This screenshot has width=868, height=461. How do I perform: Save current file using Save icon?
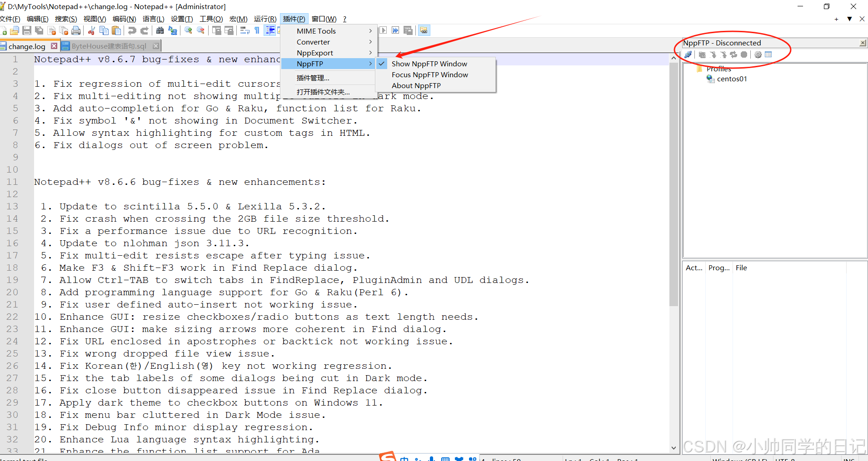tap(27, 30)
